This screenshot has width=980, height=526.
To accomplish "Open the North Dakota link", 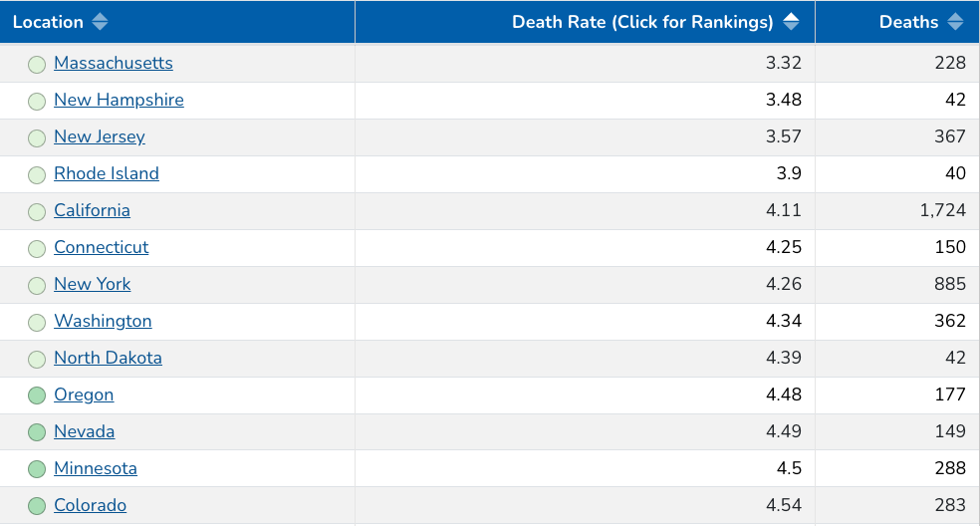I will 108,358.
